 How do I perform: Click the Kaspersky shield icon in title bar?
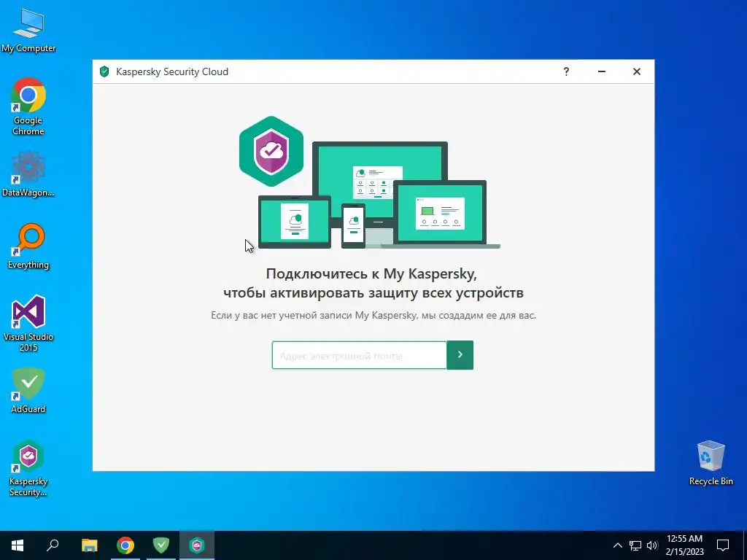click(104, 72)
